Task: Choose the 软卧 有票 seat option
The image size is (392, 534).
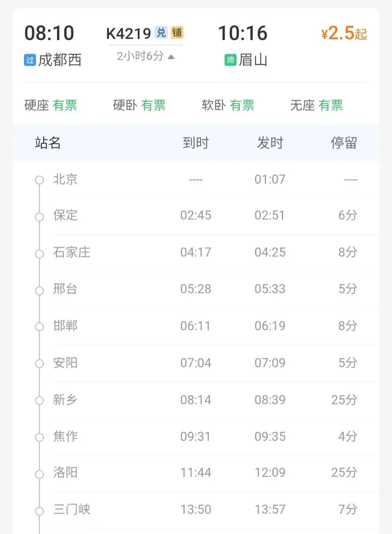Action: tap(228, 105)
